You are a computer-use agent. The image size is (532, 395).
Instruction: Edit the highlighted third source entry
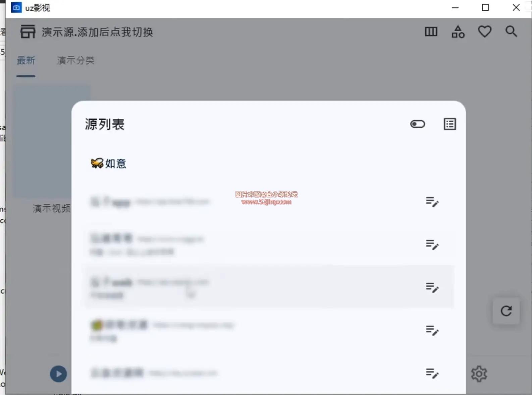point(432,287)
